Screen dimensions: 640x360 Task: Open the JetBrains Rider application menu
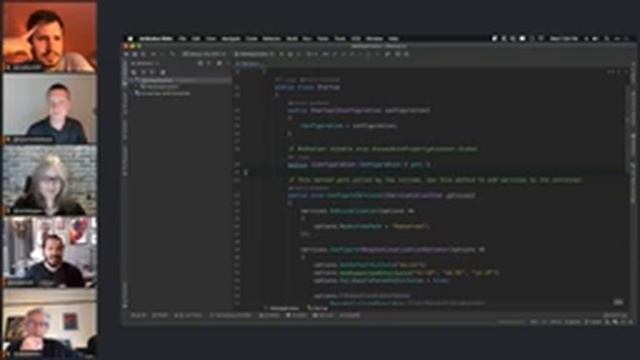(x=156, y=38)
